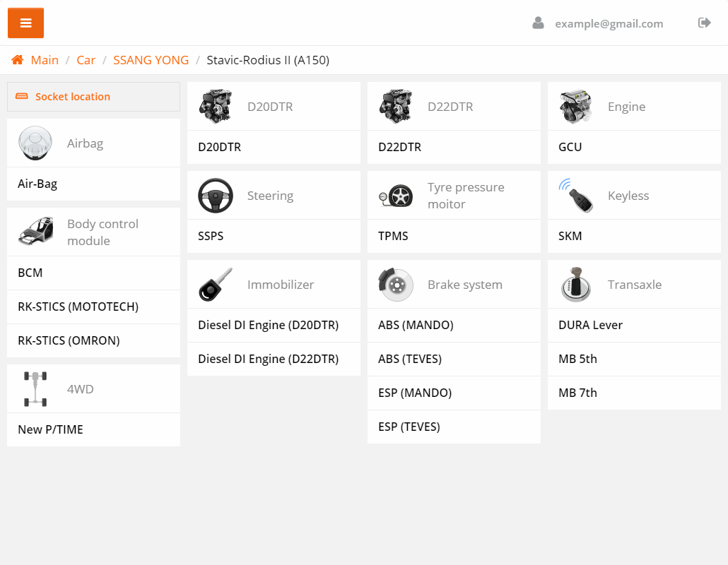
Task: Open the orange hamburger menu
Action: pyautogui.click(x=26, y=23)
